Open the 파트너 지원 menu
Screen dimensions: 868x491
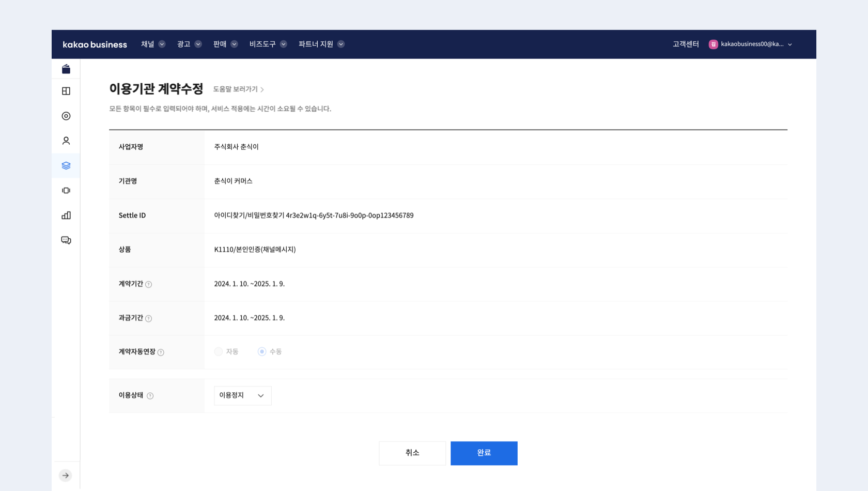[321, 44]
